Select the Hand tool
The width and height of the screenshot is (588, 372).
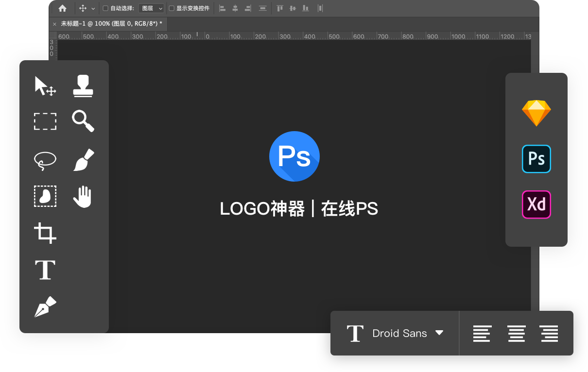pyautogui.click(x=83, y=197)
